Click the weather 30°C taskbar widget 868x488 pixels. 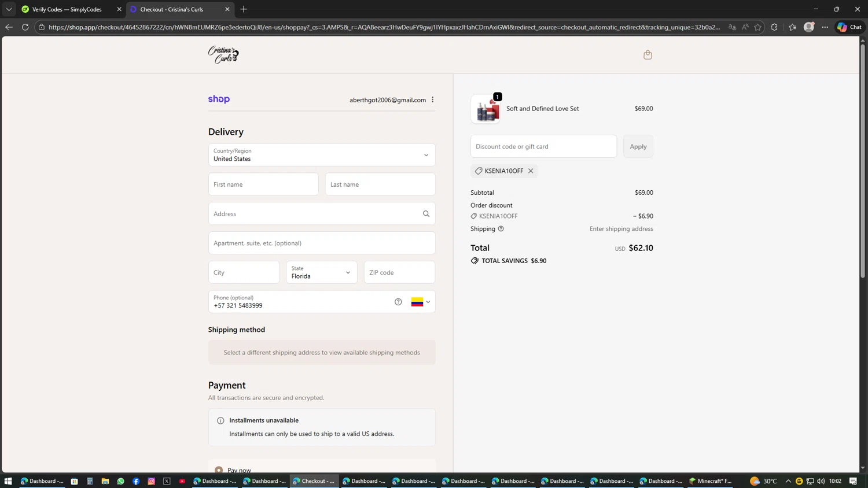click(763, 481)
